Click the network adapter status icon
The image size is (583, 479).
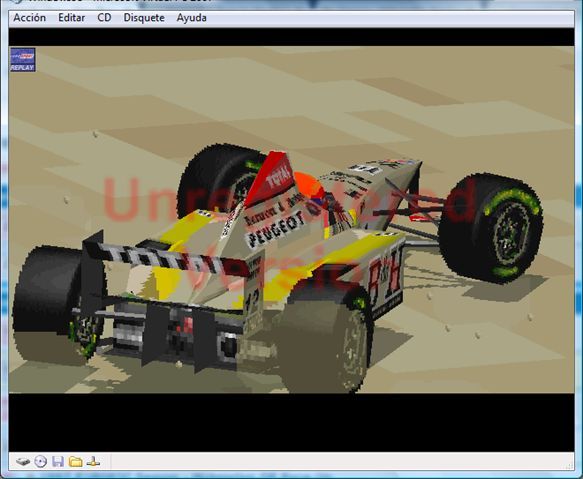coord(93,462)
